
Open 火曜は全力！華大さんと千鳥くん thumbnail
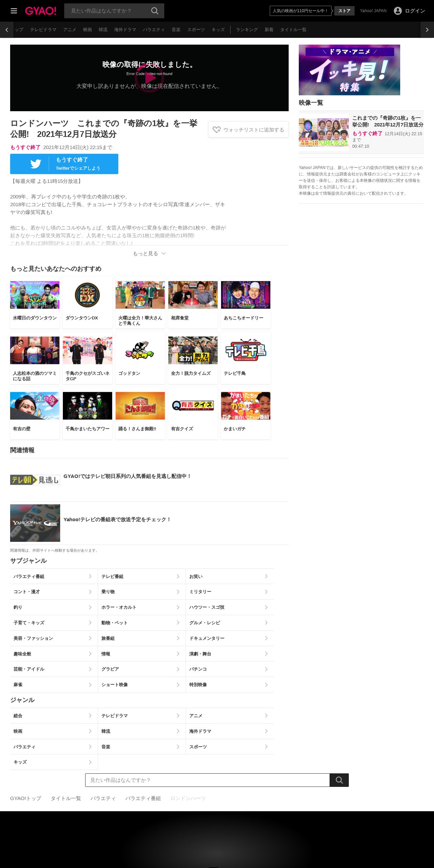point(140,295)
